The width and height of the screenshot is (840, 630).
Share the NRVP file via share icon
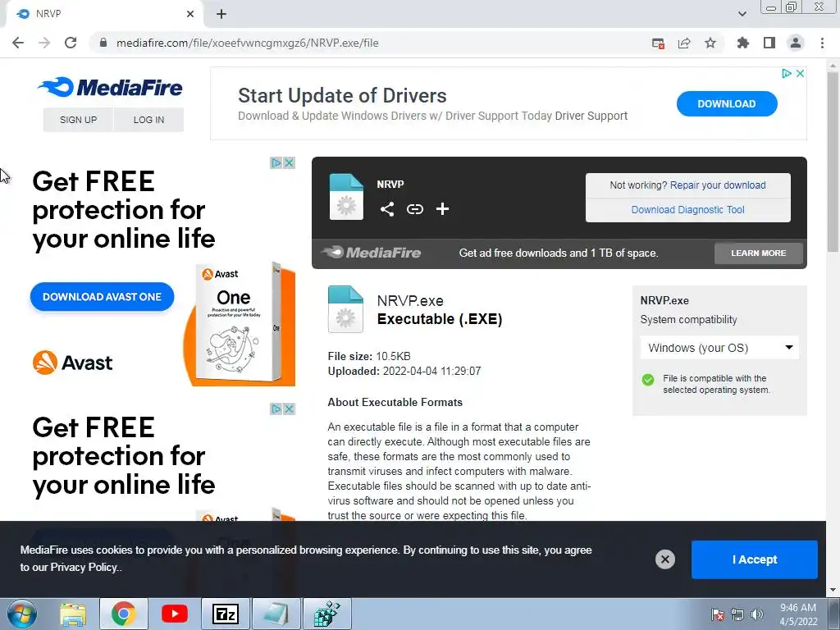pos(387,209)
